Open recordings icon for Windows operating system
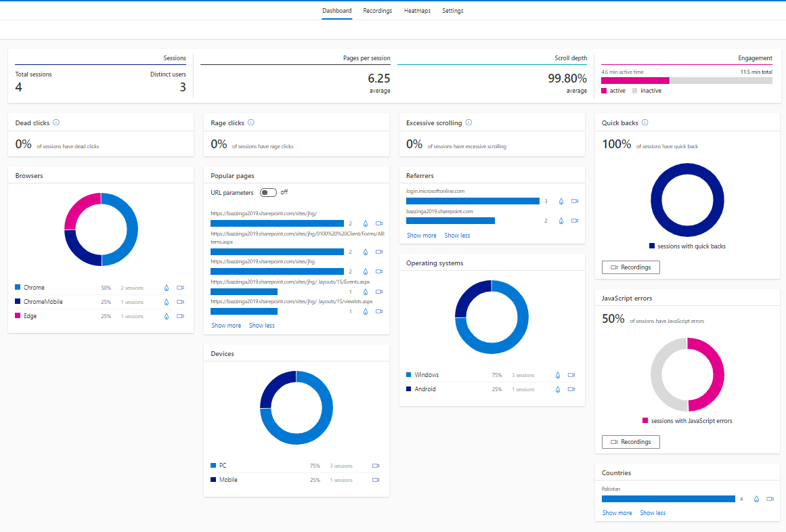This screenshot has height=532, width=786. pos(571,375)
